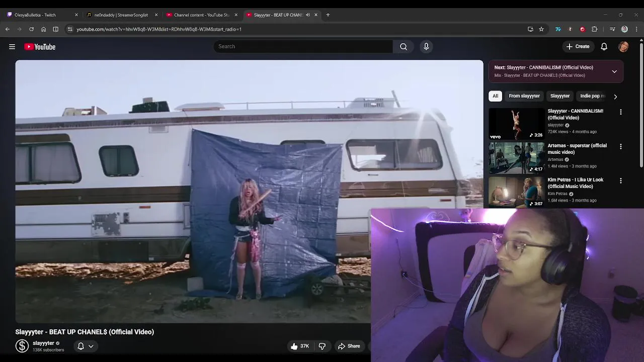Click the magnifier search button
This screenshot has height=362, width=644.
(x=404, y=46)
